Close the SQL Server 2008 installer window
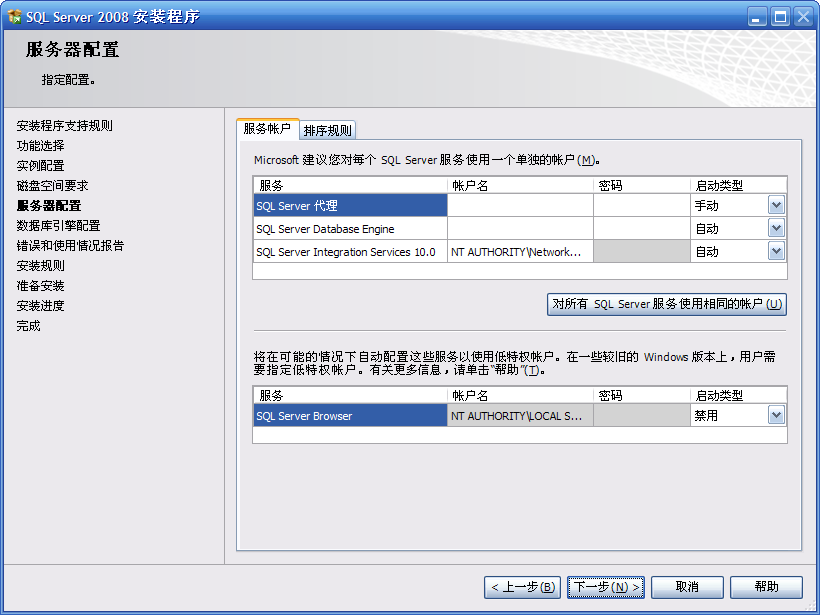 click(x=802, y=16)
